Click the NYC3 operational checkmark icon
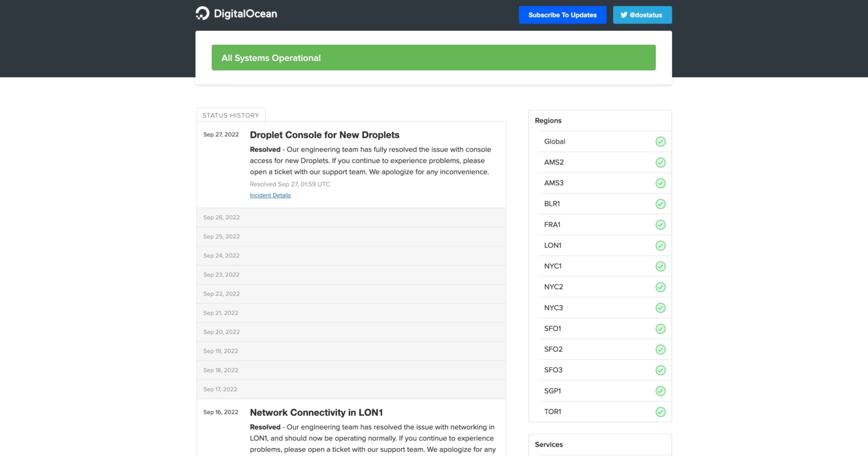 click(x=661, y=308)
